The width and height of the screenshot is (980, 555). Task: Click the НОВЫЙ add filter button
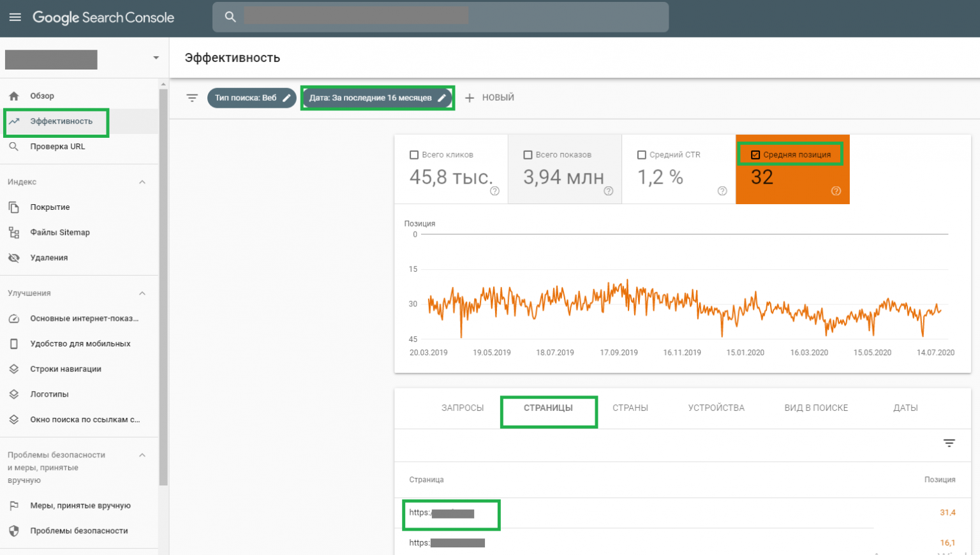tap(490, 98)
